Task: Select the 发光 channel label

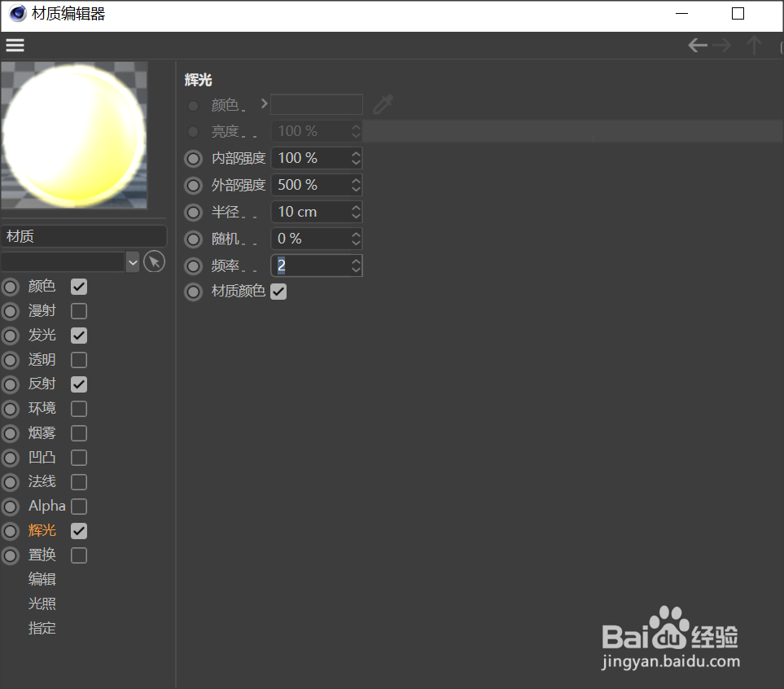Action: point(43,335)
